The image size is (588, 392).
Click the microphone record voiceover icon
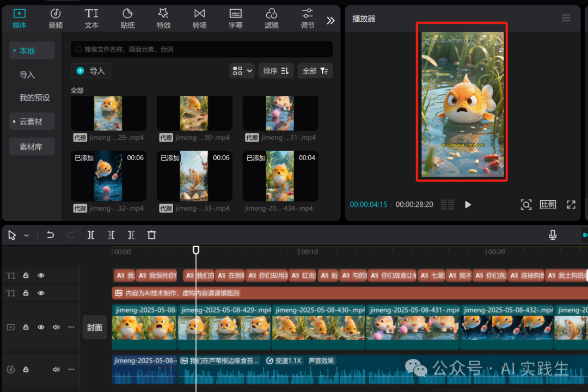pyautogui.click(x=553, y=235)
